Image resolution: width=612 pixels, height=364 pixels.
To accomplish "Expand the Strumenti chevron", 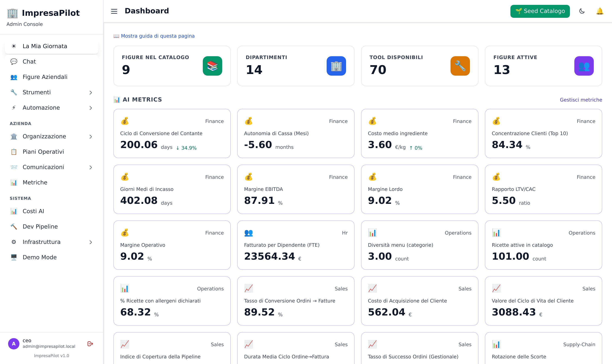I will (x=91, y=92).
